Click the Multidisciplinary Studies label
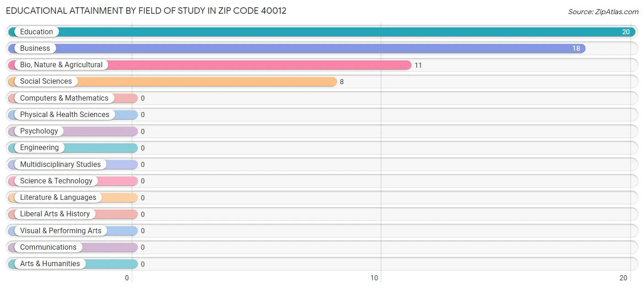 [x=60, y=164]
